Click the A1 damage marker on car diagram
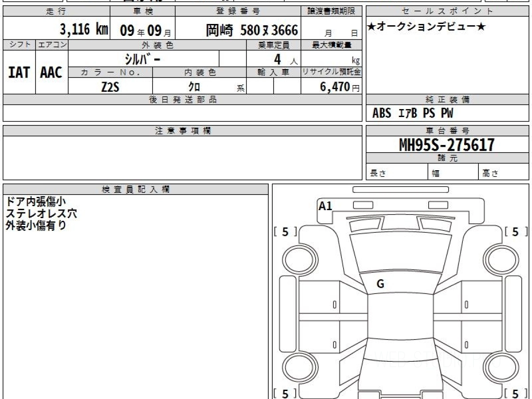The image size is (532, 399). pos(325,206)
